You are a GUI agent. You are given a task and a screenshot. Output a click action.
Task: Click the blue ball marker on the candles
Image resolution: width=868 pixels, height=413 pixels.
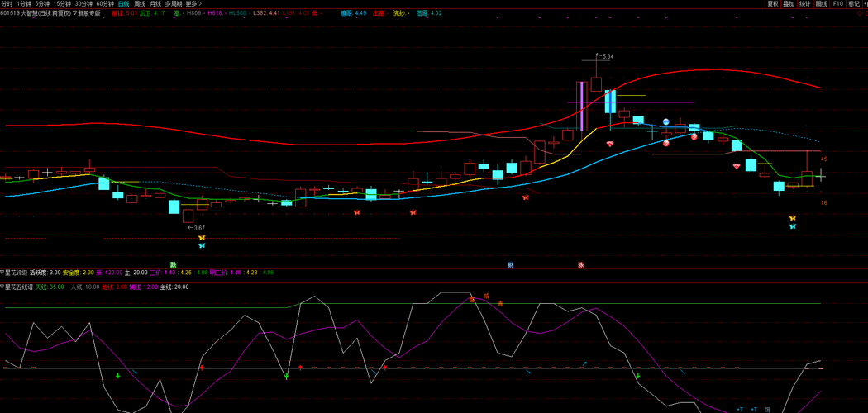(x=666, y=121)
